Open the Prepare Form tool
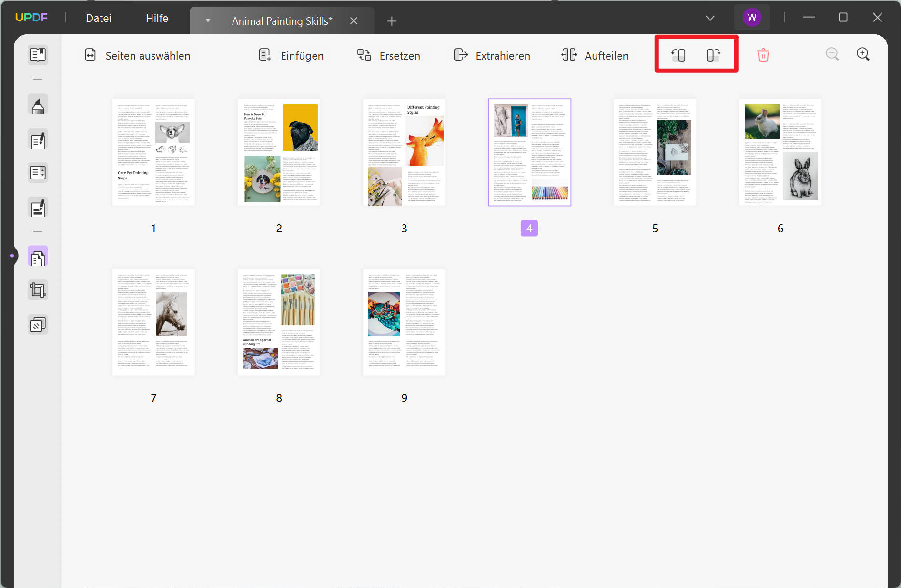The height and width of the screenshot is (588, 901). point(38,172)
